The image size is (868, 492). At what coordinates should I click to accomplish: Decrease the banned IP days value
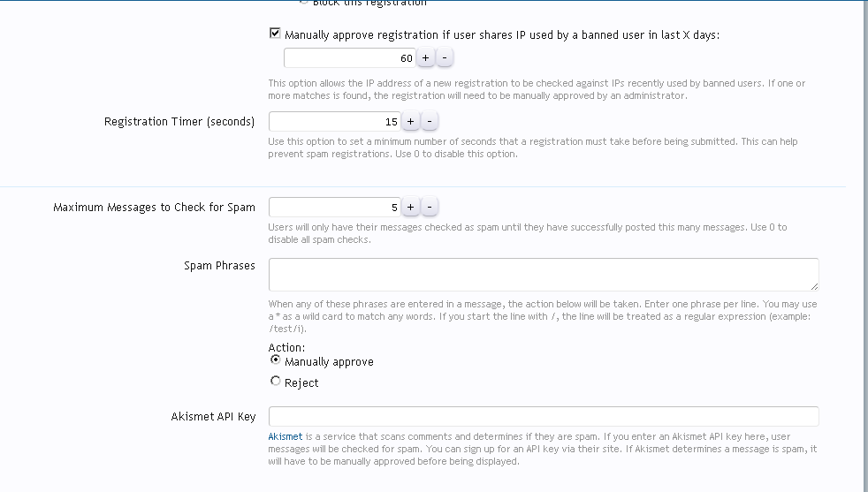point(445,58)
